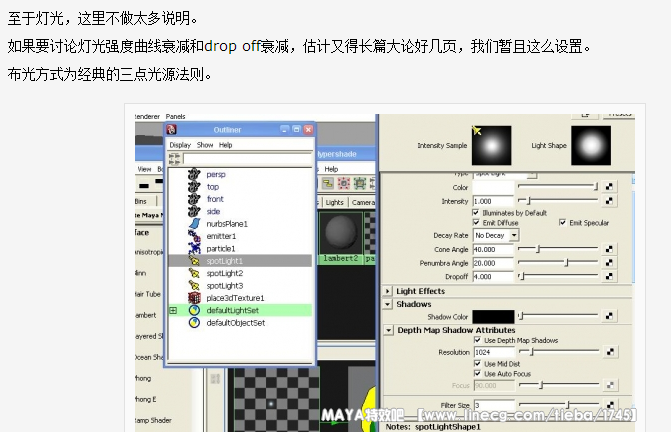
Task: Click the Lights tab in Hypershade
Action: tap(335, 202)
